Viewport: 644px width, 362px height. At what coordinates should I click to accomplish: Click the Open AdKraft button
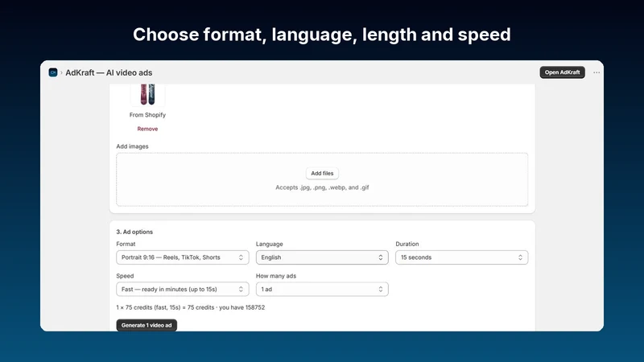click(x=562, y=72)
